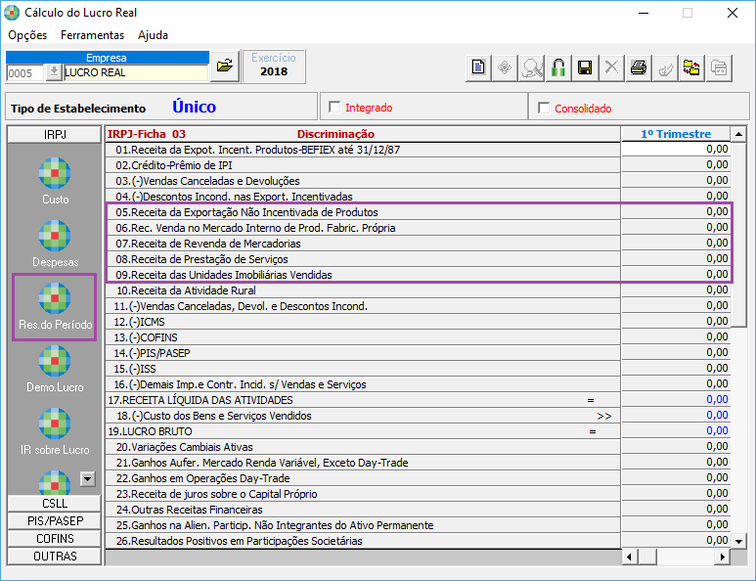Select row 19.LUCRO BRUTO
Image resolution: width=756 pixels, height=581 pixels.
coord(363,431)
